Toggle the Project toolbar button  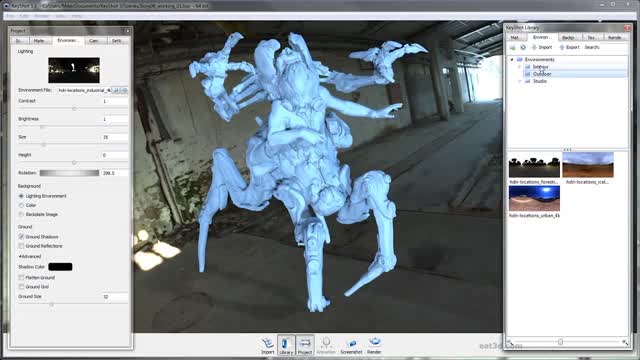tap(305, 345)
